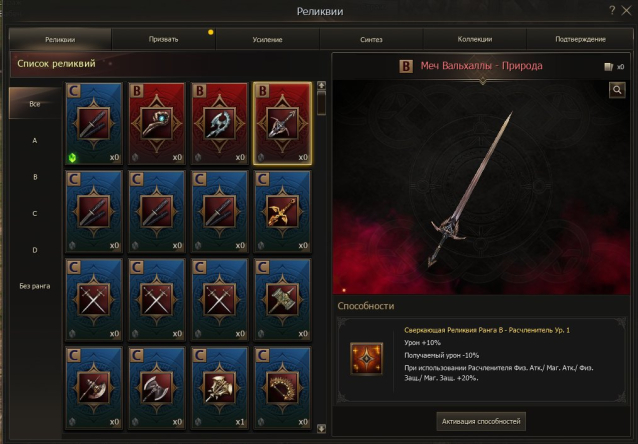Image resolution: width=638 pixels, height=444 pixels.
Task: Filter relic list by rank A
Action: 35,140
